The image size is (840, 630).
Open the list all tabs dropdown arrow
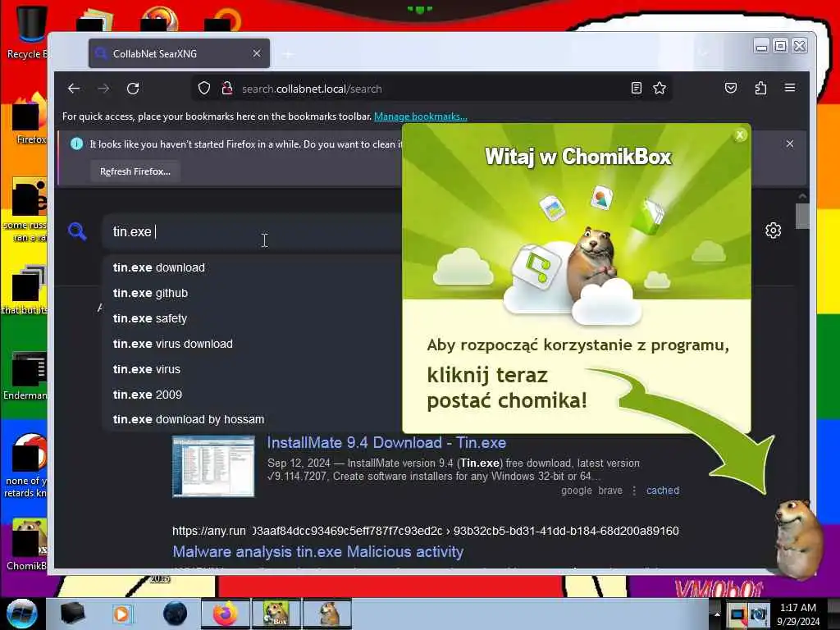pos(703,53)
